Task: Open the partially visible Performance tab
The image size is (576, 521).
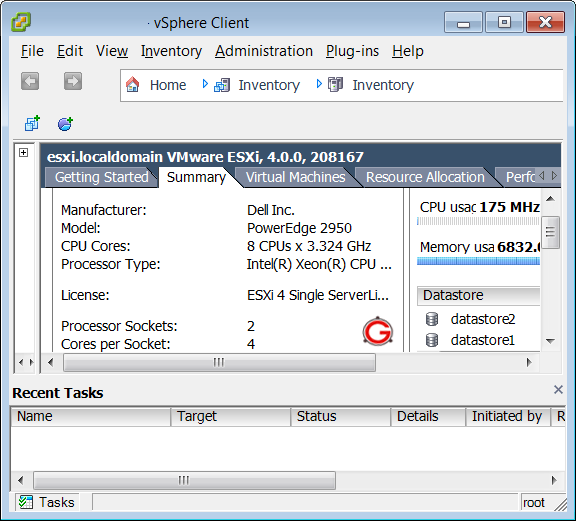Action: point(519,177)
